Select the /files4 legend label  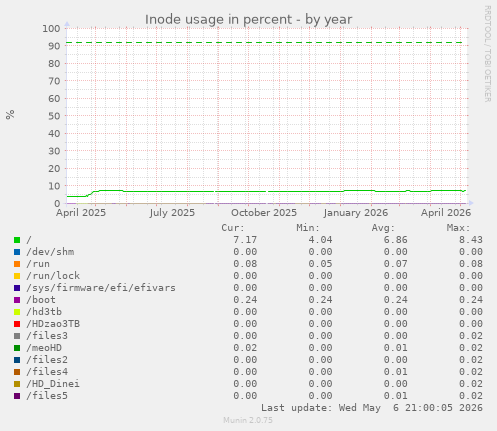pyautogui.click(x=47, y=372)
